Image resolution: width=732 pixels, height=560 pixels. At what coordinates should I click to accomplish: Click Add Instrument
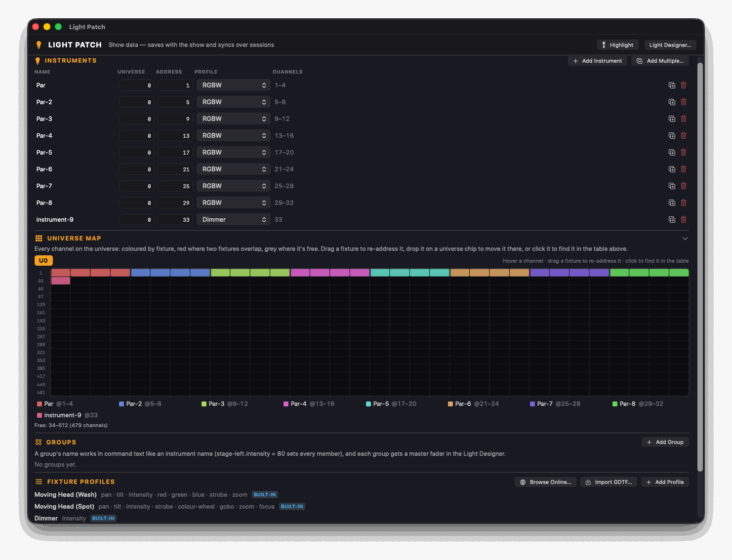(x=598, y=61)
